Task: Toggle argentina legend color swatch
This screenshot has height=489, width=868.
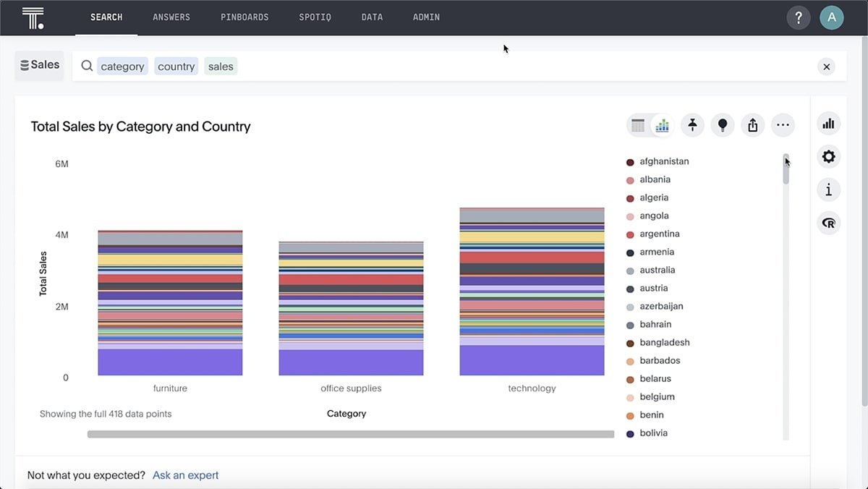Action: coord(630,234)
